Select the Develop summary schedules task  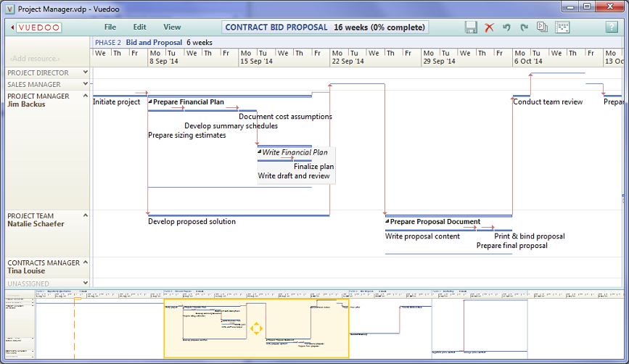[x=231, y=126]
